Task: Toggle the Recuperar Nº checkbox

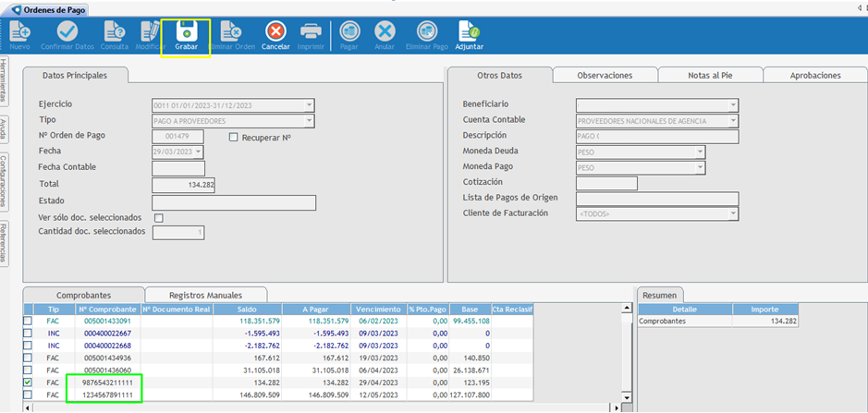Action: (233, 138)
